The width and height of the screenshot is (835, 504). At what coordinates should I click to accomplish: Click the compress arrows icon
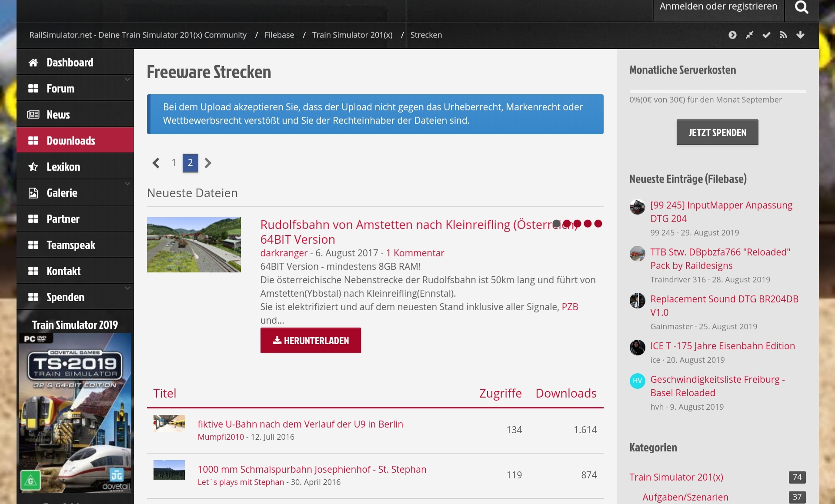(x=749, y=35)
